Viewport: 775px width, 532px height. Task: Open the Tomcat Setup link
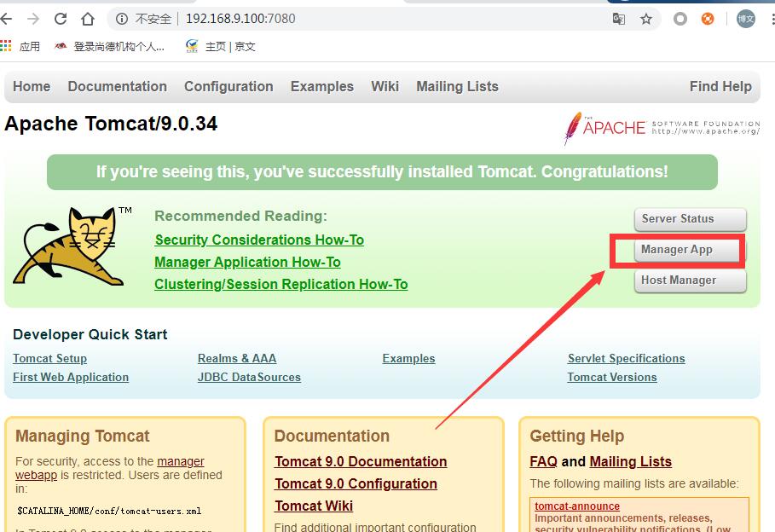tap(50, 358)
